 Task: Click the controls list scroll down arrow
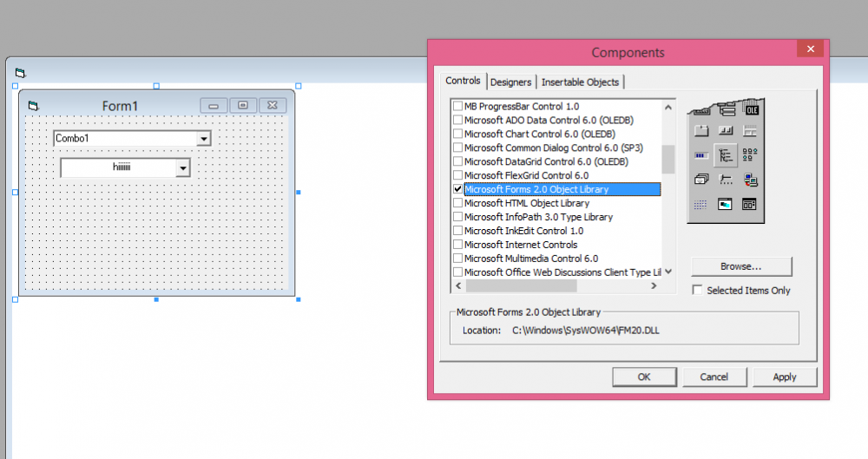pos(668,272)
